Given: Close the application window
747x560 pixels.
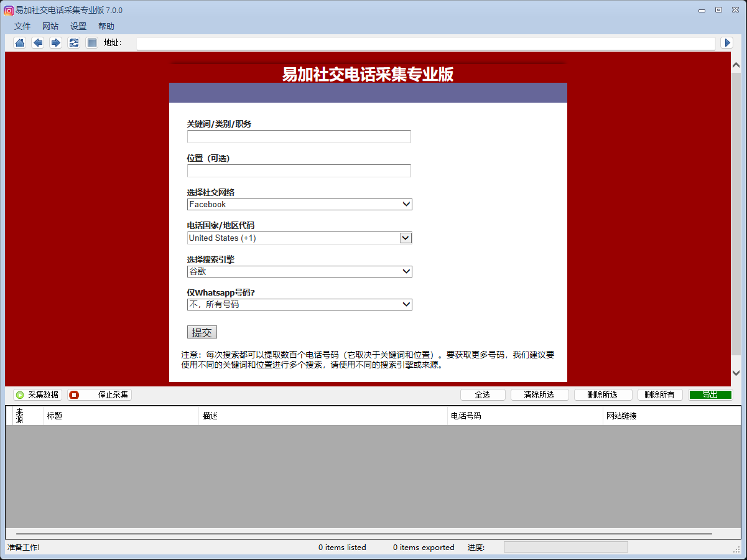Looking at the screenshot, I should [x=735, y=10].
